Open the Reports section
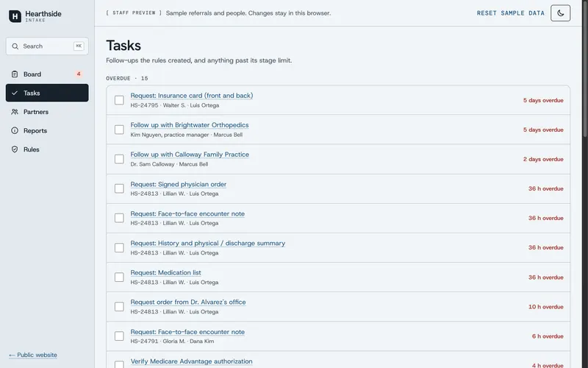The height and width of the screenshot is (368, 588). [x=47, y=130]
